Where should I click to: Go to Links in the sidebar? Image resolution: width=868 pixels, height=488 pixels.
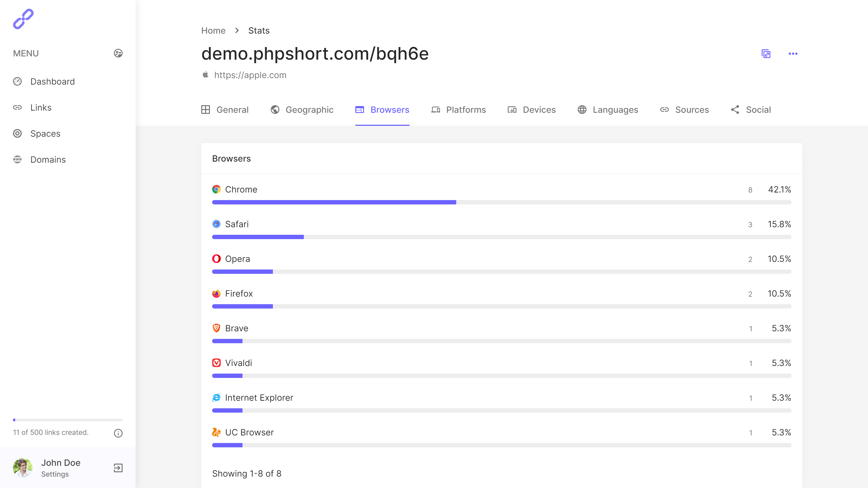pos(41,107)
